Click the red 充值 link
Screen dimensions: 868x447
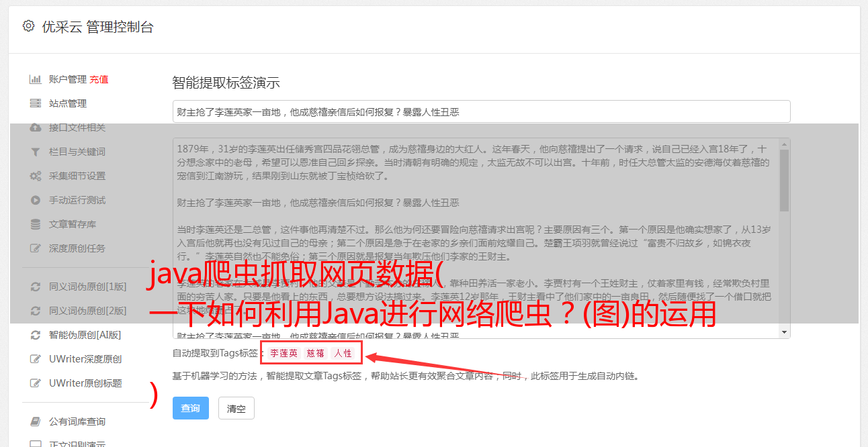tap(99, 79)
